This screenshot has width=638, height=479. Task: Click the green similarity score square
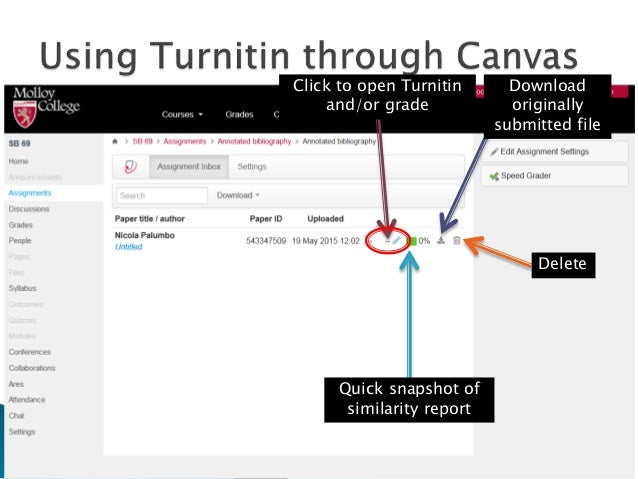coord(413,241)
